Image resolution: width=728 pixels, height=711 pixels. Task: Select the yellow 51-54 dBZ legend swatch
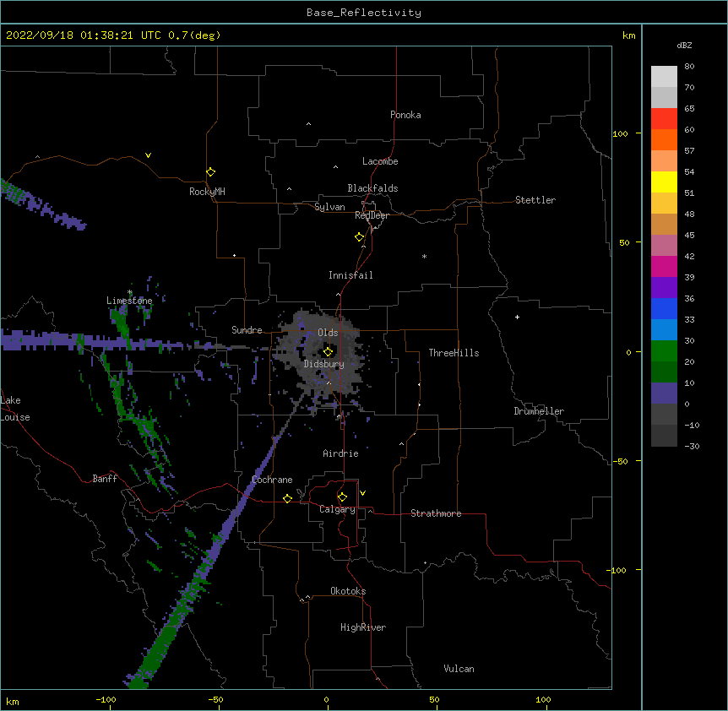pos(664,182)
